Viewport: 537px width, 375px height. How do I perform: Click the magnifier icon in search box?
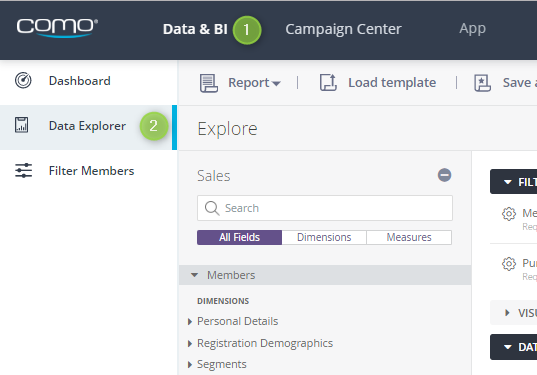(212, 208)
